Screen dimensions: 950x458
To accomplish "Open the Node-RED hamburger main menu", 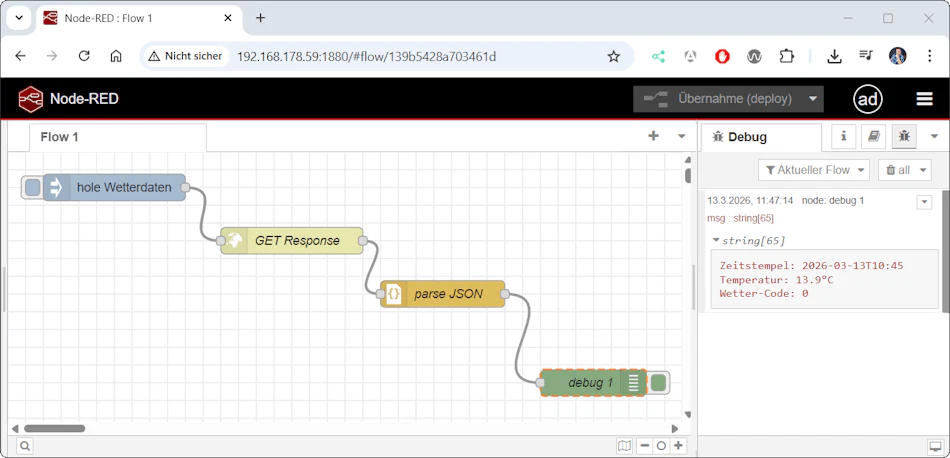I will pos(924,99).
